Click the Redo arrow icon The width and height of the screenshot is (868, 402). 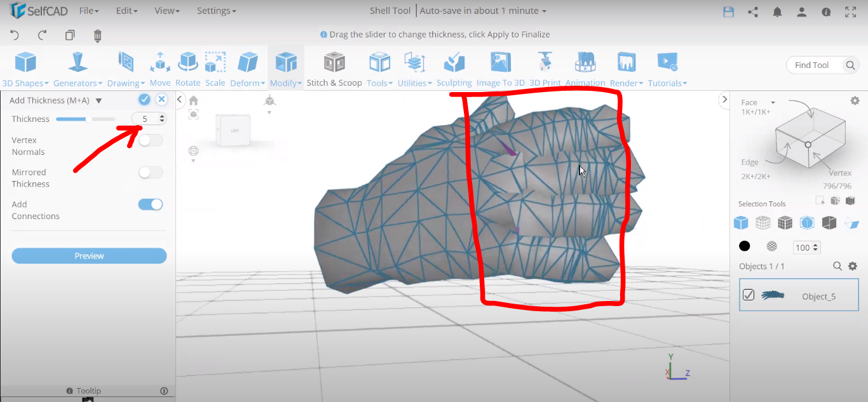tap(43, 36)
